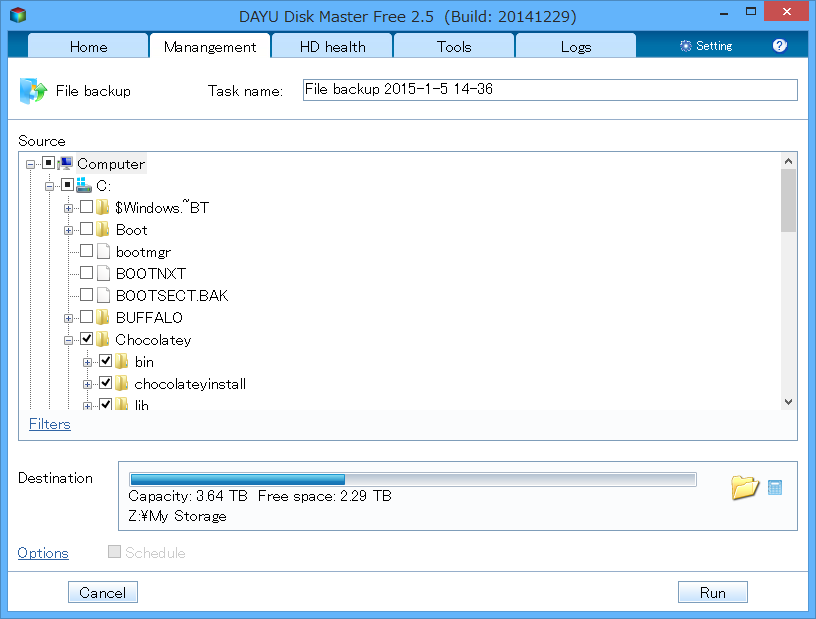Click the BUFFALO folder icon
The height and width of the screenshot is (619, 816).
[103, 317]
